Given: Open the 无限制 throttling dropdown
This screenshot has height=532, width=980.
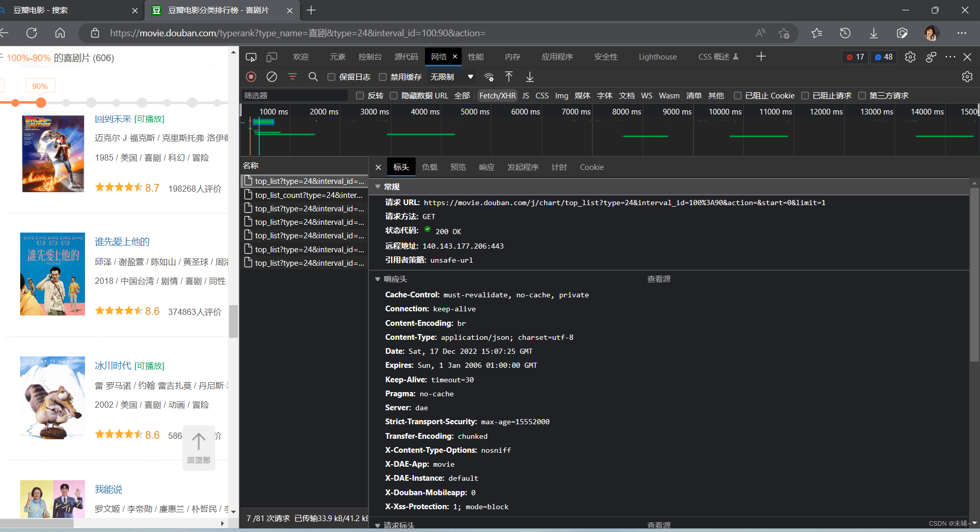Looking at the screenshot, I should 451,77.
